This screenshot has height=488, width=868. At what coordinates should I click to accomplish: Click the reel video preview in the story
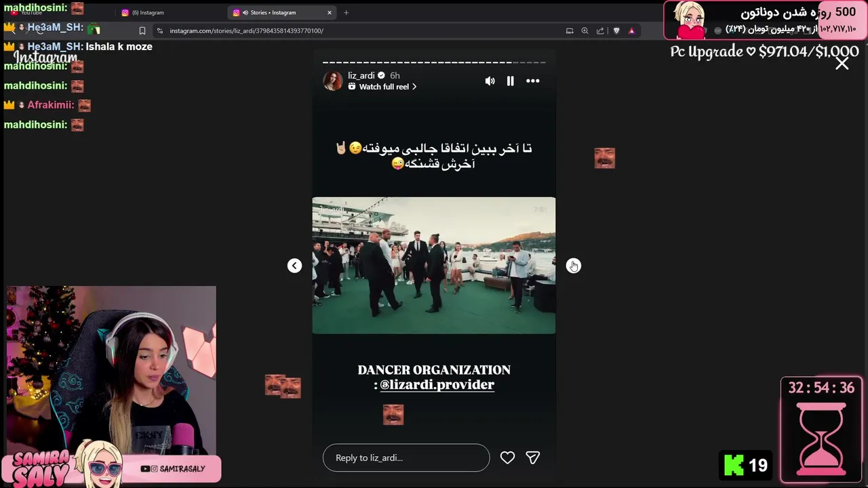click(x=434, y=266)
